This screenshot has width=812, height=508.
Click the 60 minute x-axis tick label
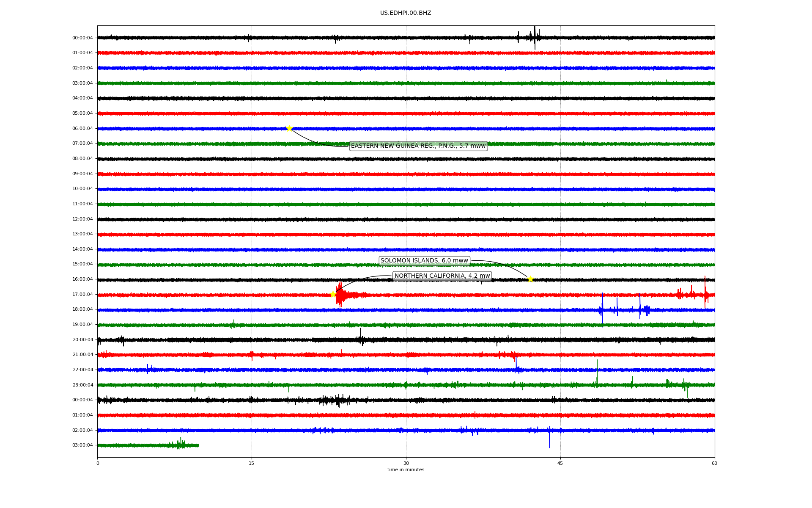[714, 463]
